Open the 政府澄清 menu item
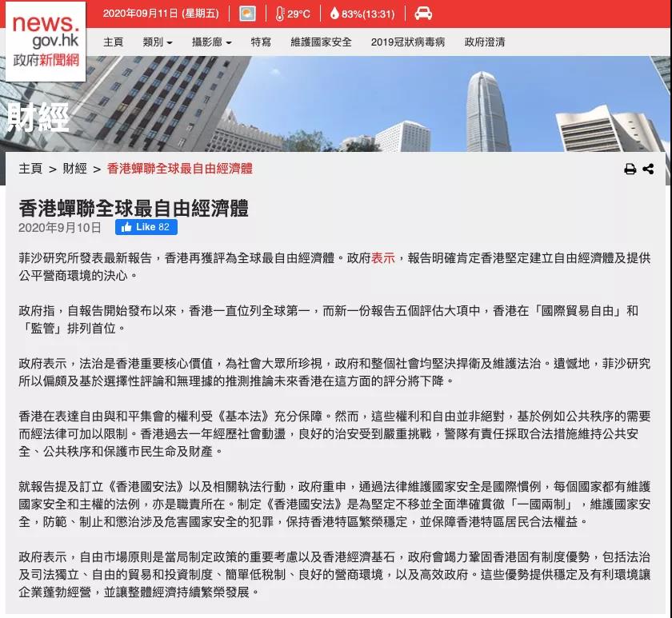 click(485, 42)
